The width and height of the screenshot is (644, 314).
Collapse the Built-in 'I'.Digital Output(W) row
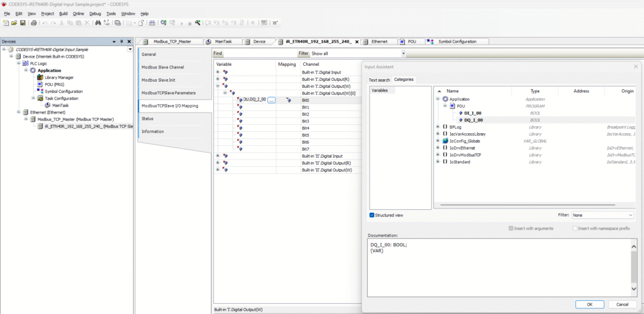coord(218,86)
